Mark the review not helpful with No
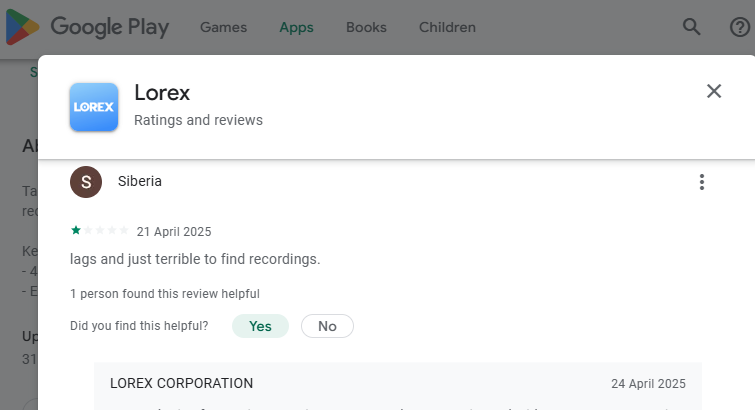The image size is (755, 410). 327,326
